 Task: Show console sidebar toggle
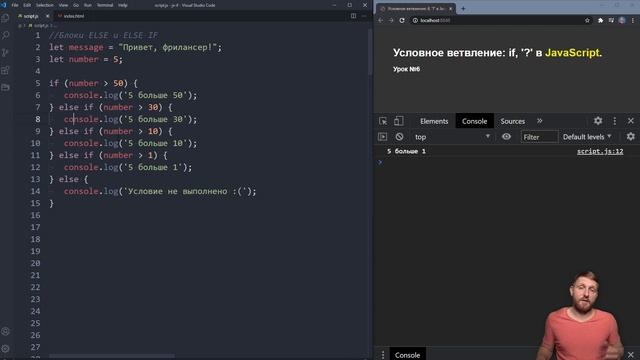tap(382, 137)
